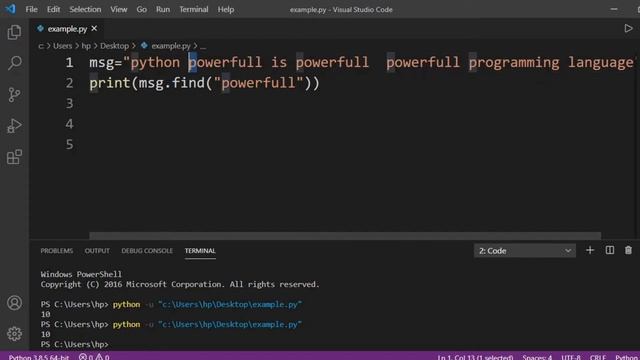The height and width of the screenshot is (360, 640).
Task: Click 'print' in code line 2
Action: tap(109, 83)
